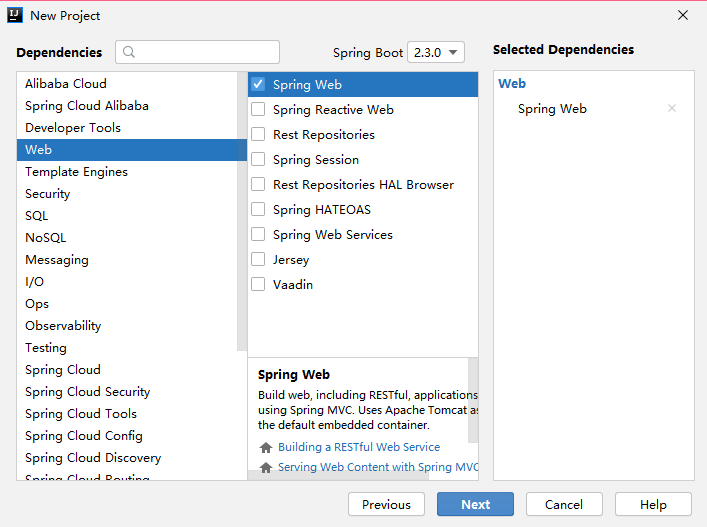Click the category list vertical scrollbar

242,211
